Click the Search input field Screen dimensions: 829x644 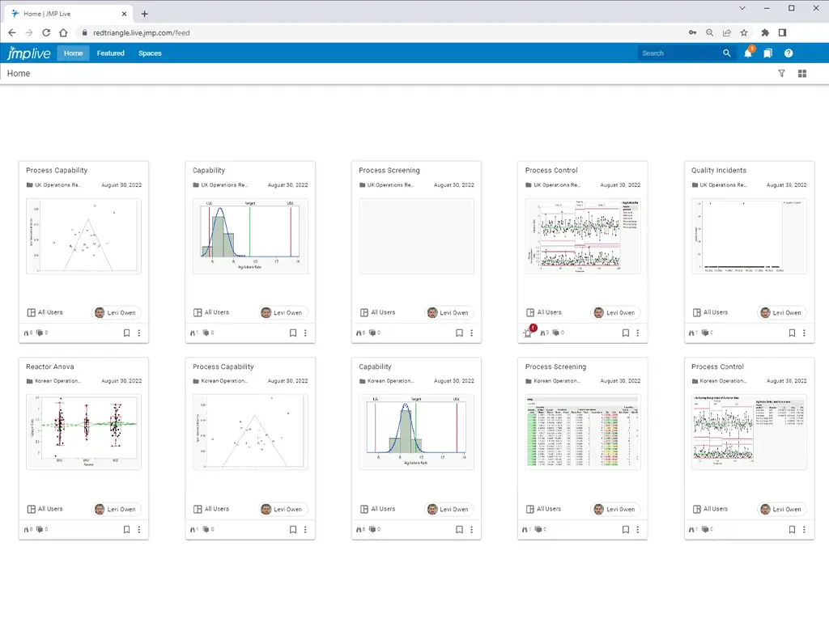point(678,53)
